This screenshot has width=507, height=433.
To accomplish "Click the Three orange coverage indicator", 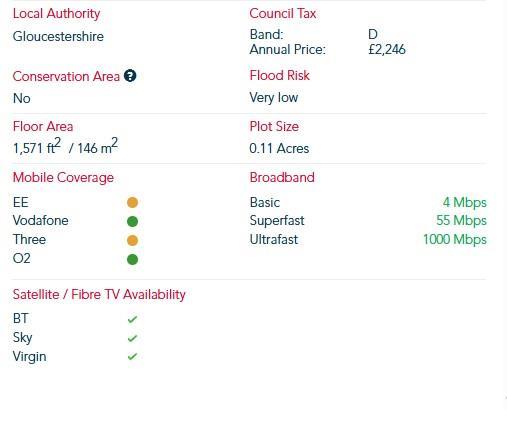I will point(132,240).
